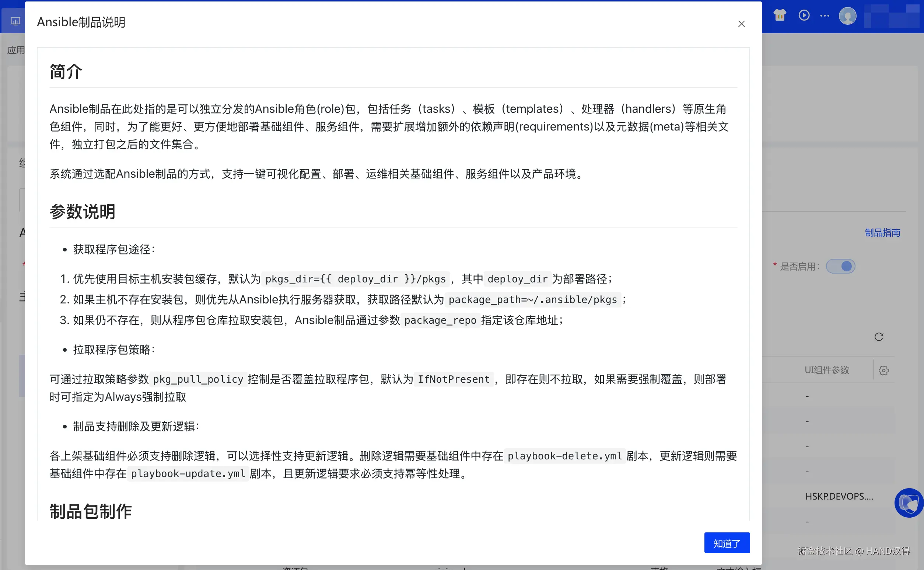This screenshot has height=570, width=924.
Task: Toggle the 是否启用 switch
Action: [840, 267]
